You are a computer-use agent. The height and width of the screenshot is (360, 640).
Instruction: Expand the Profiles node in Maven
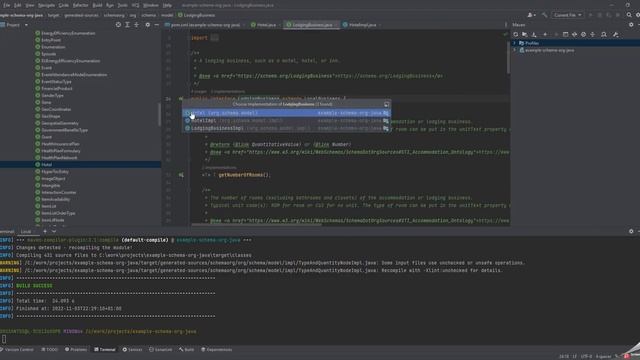pos(514,43)
